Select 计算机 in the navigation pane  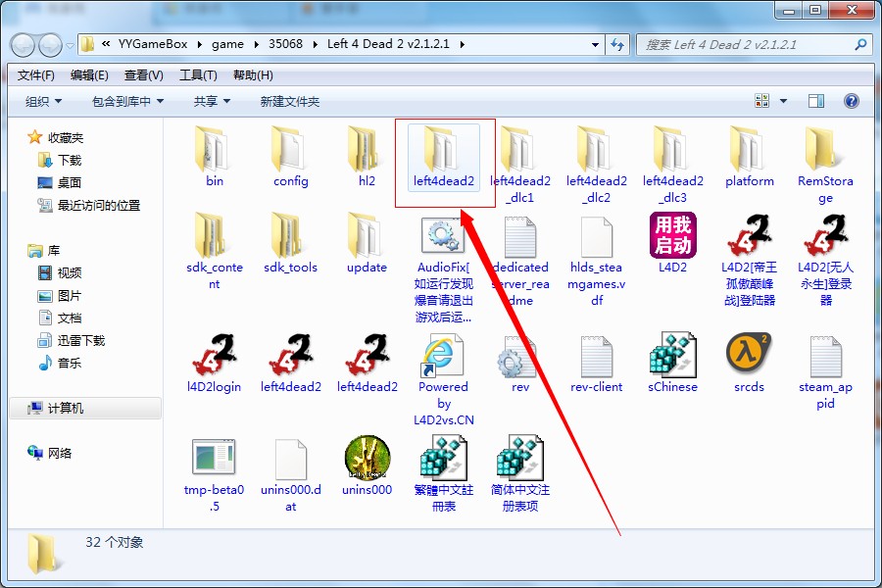(x=85, y=408)
